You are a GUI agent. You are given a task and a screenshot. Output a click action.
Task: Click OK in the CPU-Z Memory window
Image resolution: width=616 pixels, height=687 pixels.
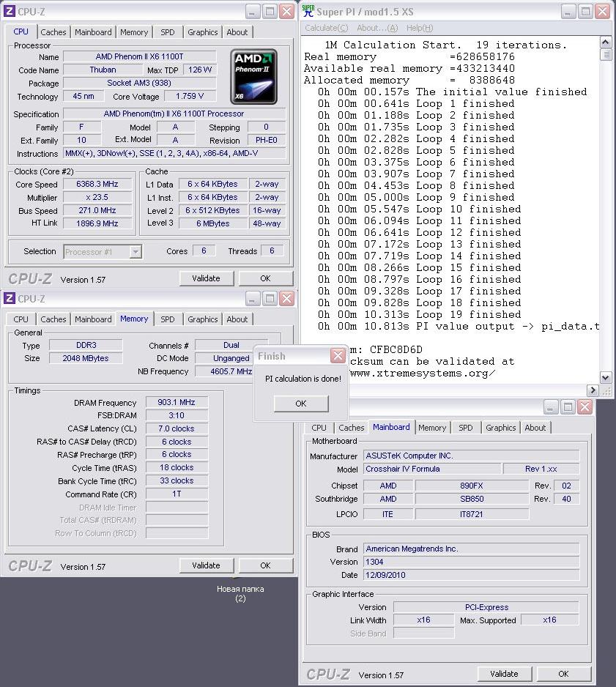265,565
